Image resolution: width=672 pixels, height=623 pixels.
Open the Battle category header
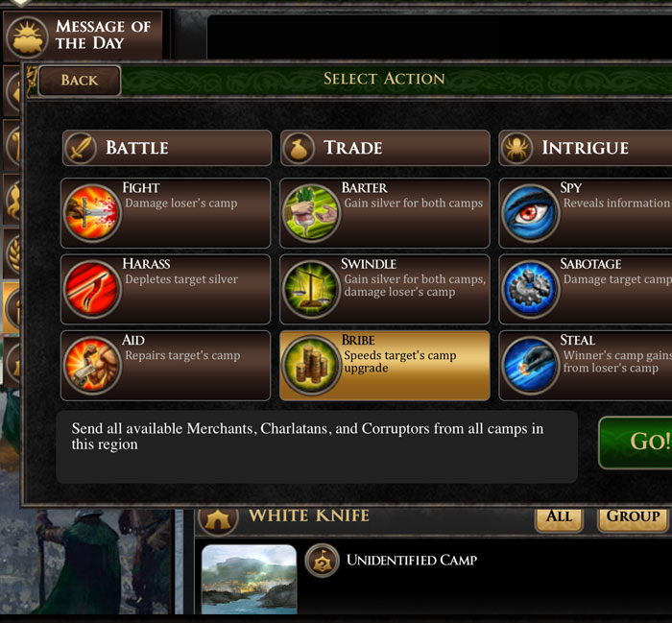167,148
